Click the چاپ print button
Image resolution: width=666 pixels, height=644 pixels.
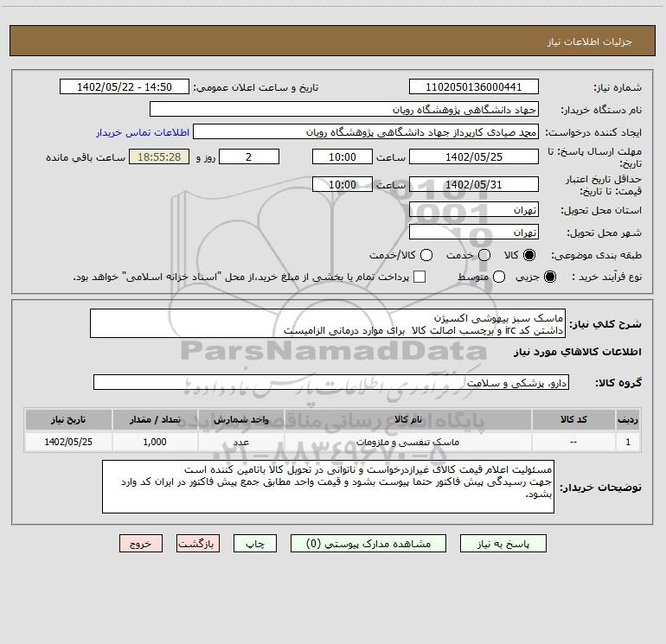tap(255, 544)
